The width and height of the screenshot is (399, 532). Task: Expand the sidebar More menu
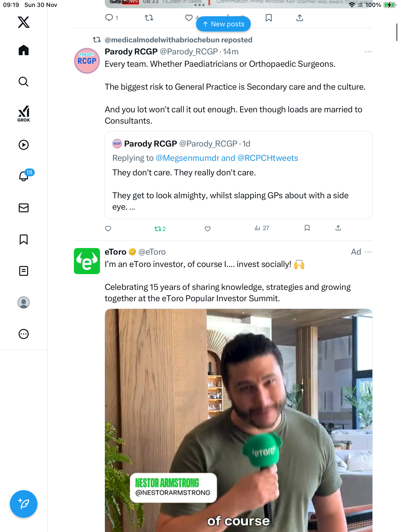coord(24,334)
